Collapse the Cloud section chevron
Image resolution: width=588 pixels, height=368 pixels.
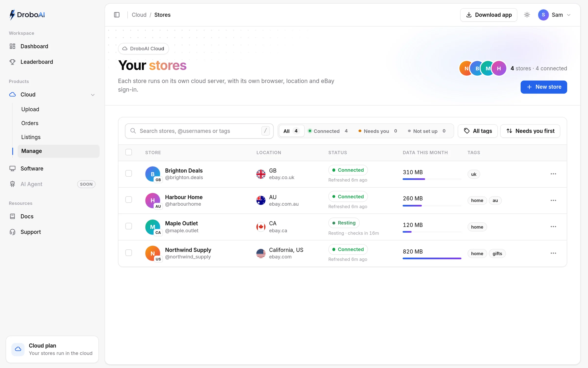coord(93,95)
